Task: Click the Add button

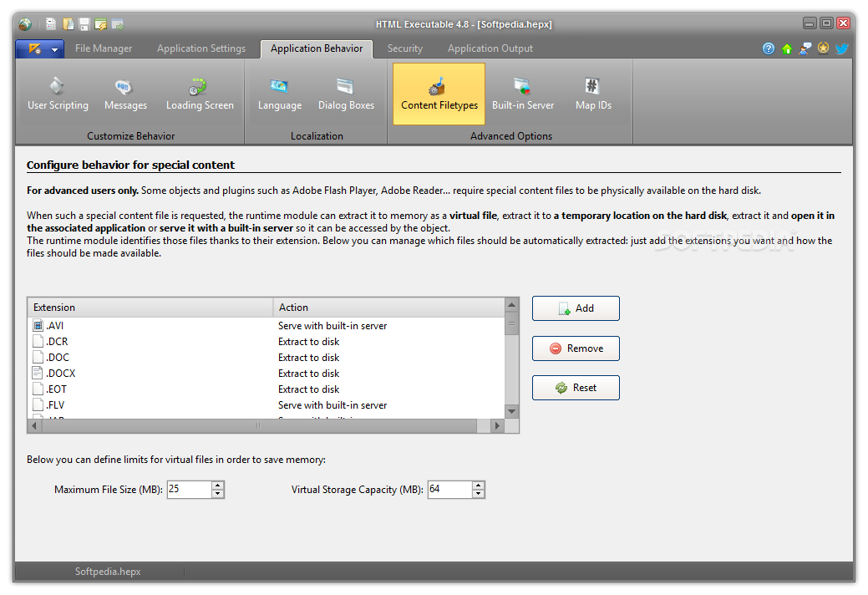Action: [576, 308]
